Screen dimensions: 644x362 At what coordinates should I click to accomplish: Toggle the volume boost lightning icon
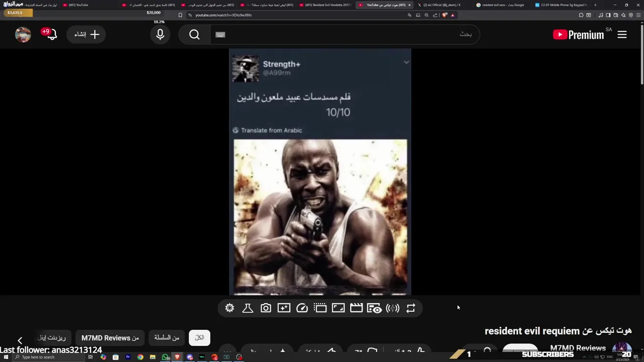(x=392, y=308)
